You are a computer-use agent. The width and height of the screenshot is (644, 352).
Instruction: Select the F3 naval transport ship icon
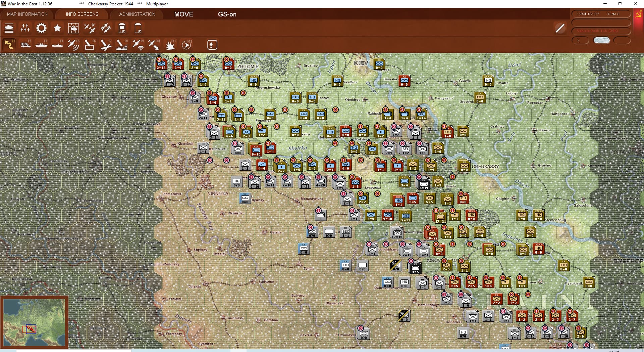[x=41, y=45]
